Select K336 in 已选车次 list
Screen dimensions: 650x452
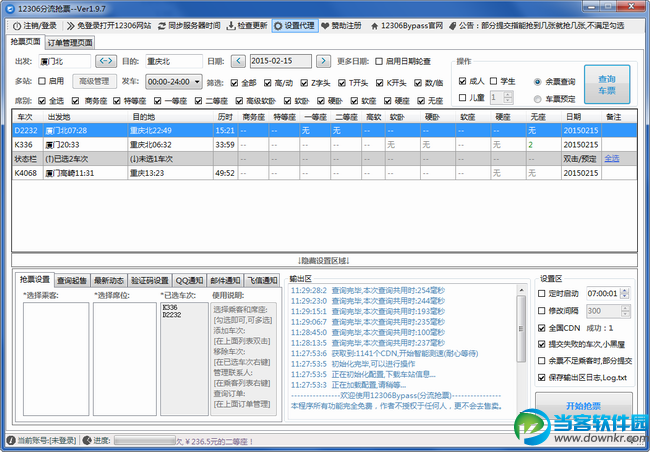point(170,307)
